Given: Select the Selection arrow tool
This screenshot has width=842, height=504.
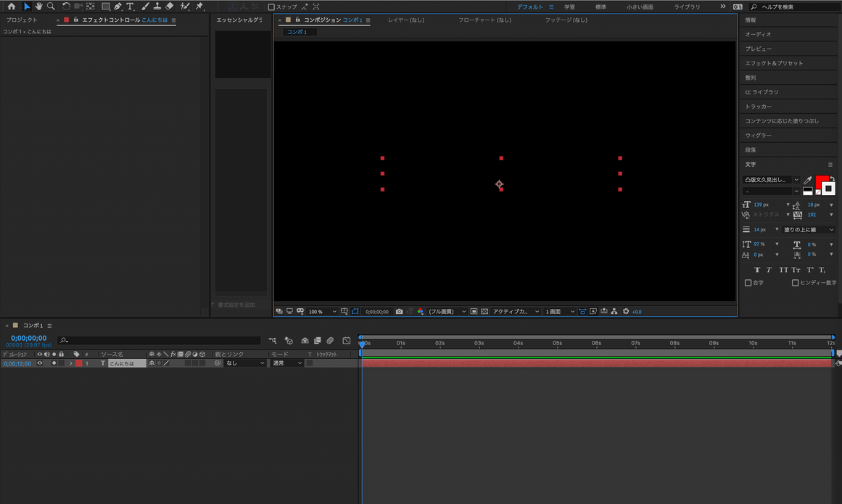Looking at the screenshot, I should [26, 7].
